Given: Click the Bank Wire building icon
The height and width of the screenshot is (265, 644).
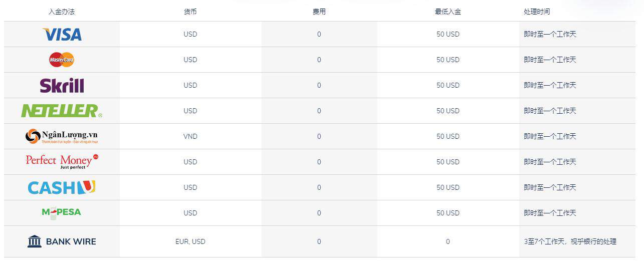Looking at the screenshot, I should [x=35, y=241].
